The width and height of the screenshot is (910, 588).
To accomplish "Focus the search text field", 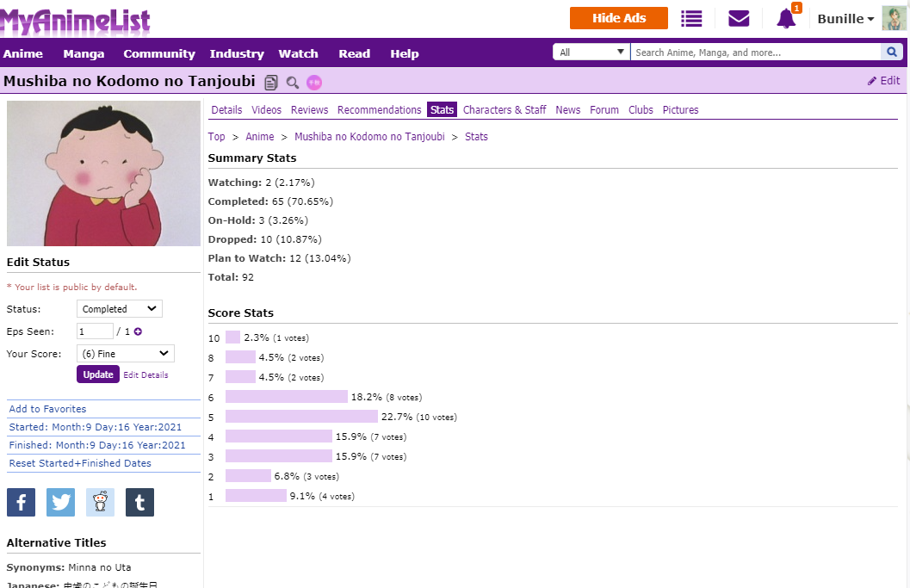I will pyautogui.click(x=756, y=53).
